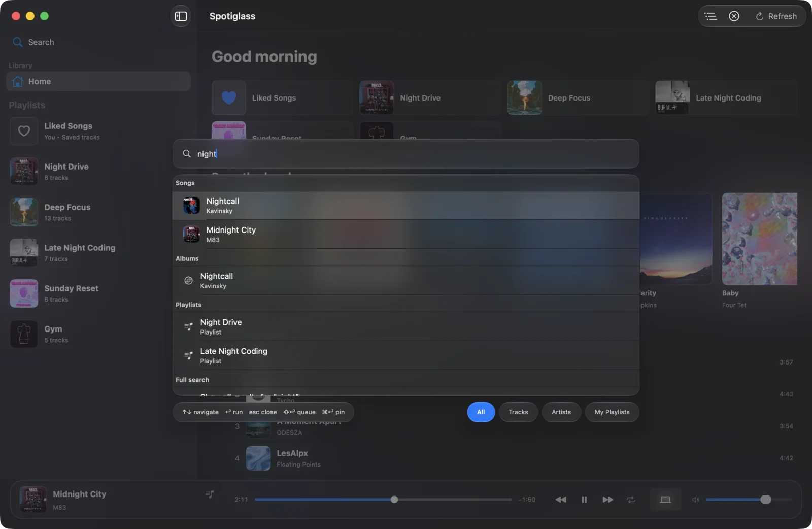812x529 pixels.
Task: Click the Nightcall song album art
Action: pos(191,206)
